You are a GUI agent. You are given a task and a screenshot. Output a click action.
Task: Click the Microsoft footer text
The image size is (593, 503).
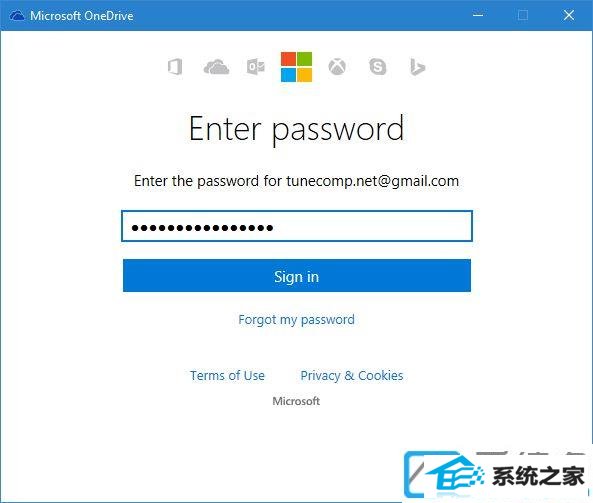coord(296,401)
